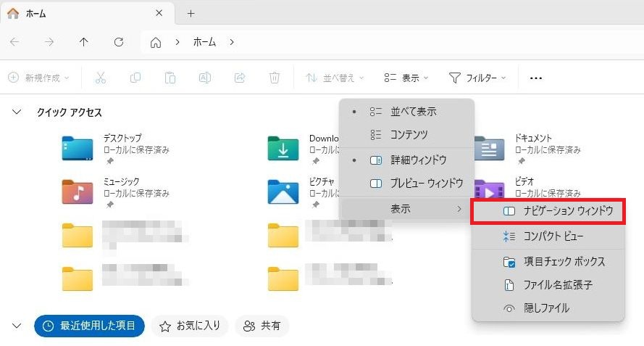Go up one level with up arrow
Image resolution: width=644 pixels, height=346 pixels.
point(83,42)
